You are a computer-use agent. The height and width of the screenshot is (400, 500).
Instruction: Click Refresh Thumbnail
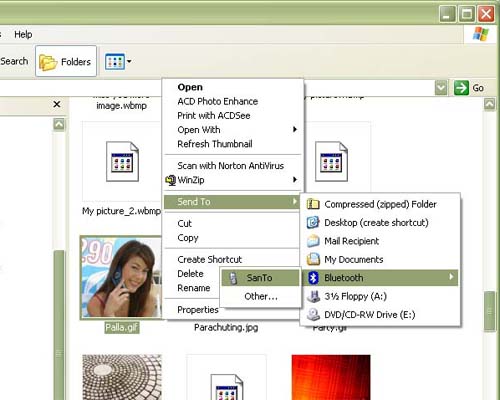pyautogui.click(x=215, y=144)
